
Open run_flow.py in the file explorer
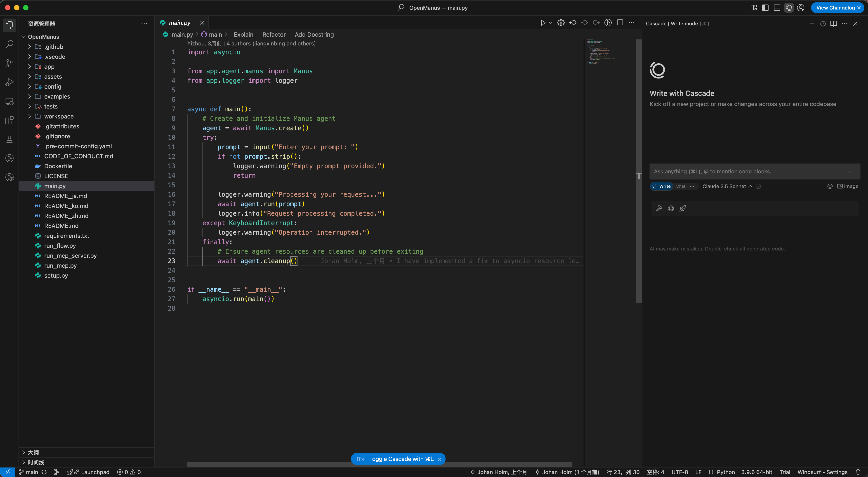click(x=60, y=246)
